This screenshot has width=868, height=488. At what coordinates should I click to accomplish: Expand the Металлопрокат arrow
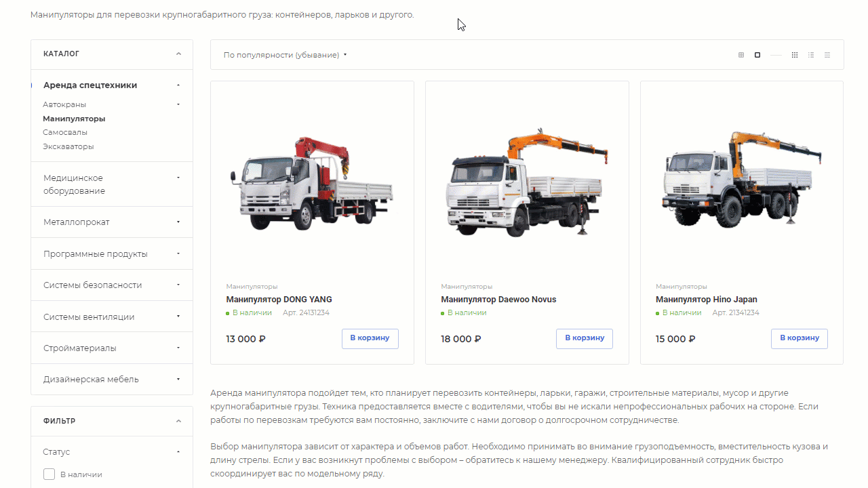tap(178, 222)
